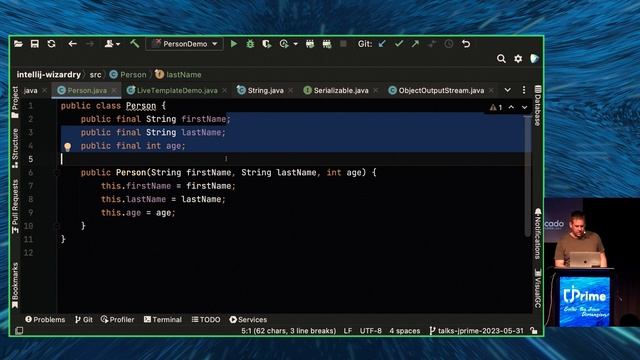Open IDE settings gear icon

tap(518, 59)
